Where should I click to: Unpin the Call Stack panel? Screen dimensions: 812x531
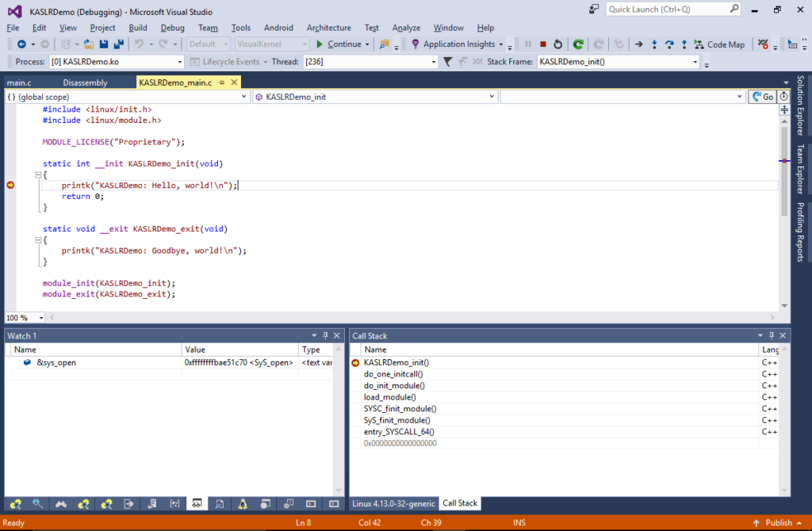click(x=772, y=334)
